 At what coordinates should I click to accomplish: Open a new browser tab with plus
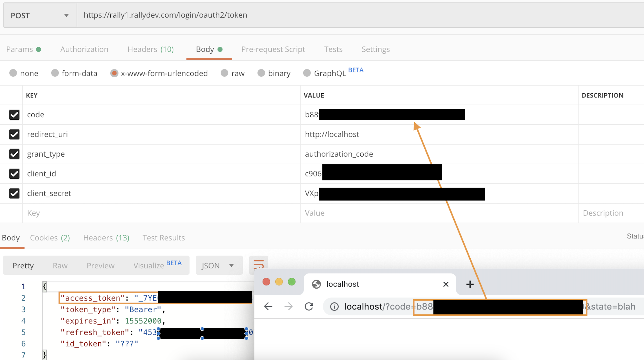[470, 284]
